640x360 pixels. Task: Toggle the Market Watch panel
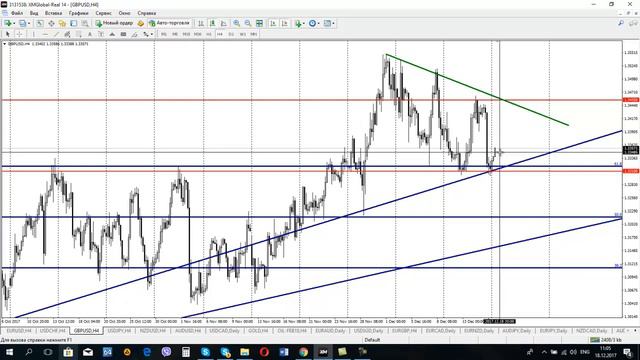40,23
